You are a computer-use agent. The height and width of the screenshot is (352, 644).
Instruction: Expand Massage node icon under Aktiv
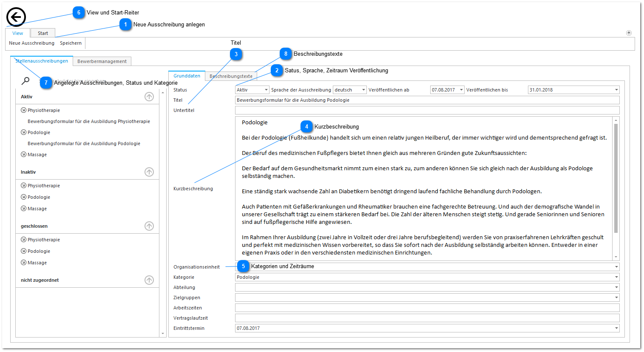[23, 155]
